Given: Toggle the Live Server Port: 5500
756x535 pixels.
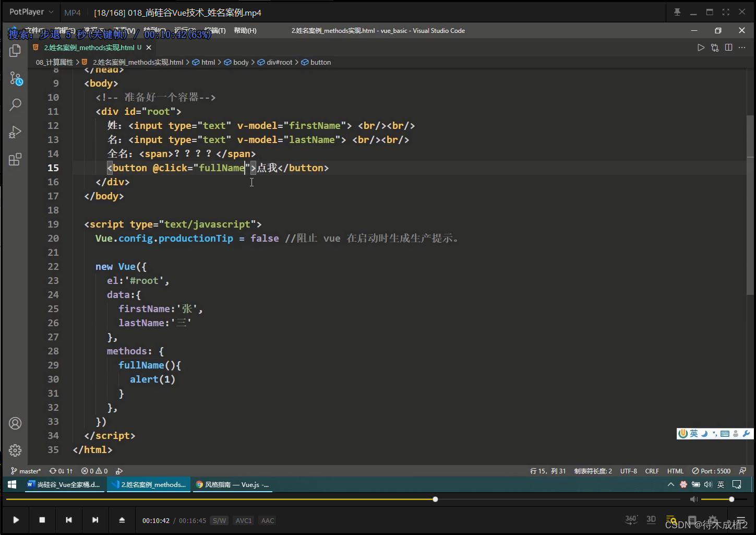Looking at the screenshot, I should click(711, 471).
